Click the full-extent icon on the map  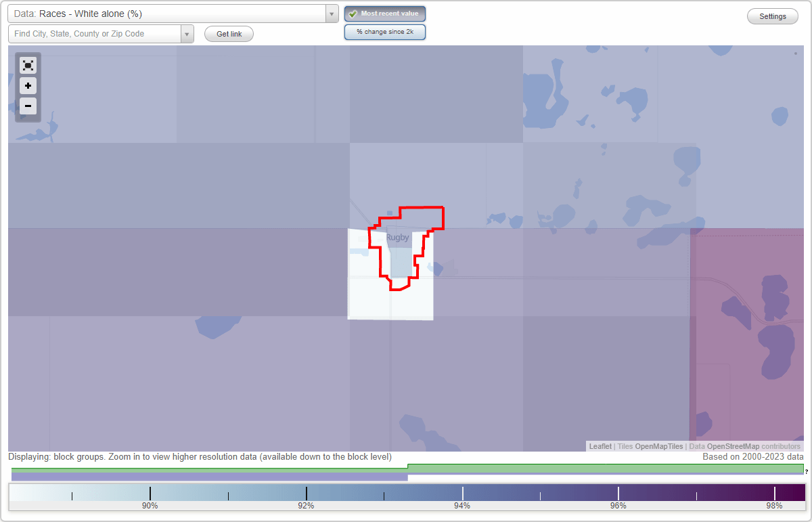(x=28, y=65)
